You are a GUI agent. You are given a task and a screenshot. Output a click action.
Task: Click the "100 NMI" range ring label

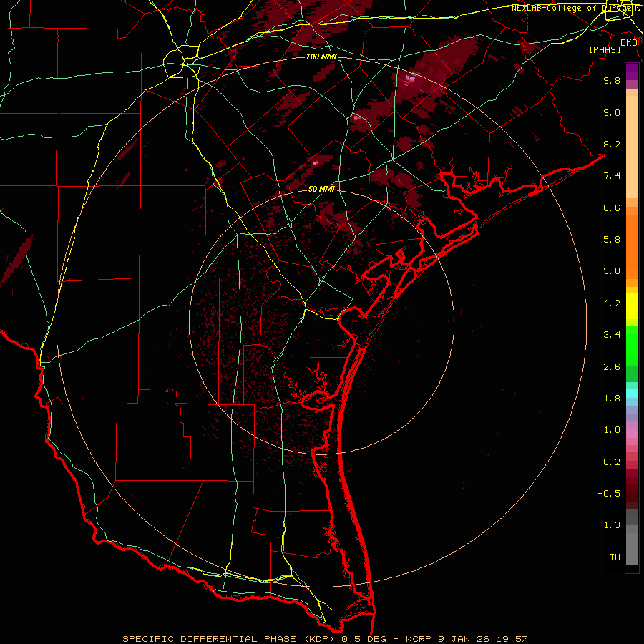click(321, 57)
